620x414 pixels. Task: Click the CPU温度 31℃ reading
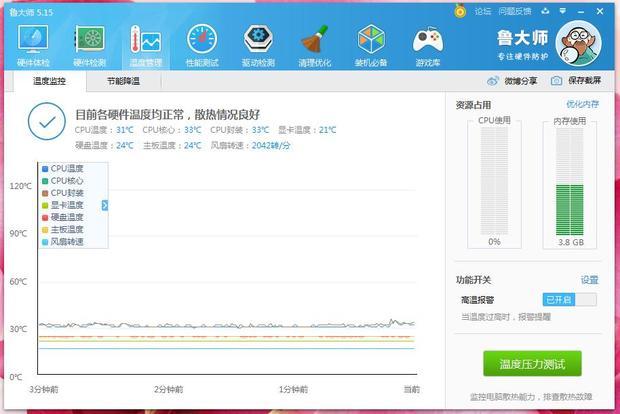click(x=104, y=130)
